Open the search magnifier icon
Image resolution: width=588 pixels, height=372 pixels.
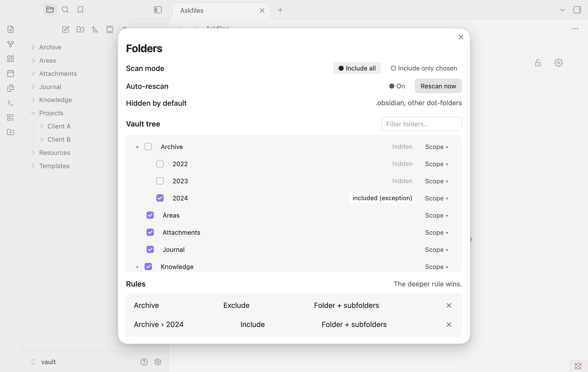[x=65, y=10]
